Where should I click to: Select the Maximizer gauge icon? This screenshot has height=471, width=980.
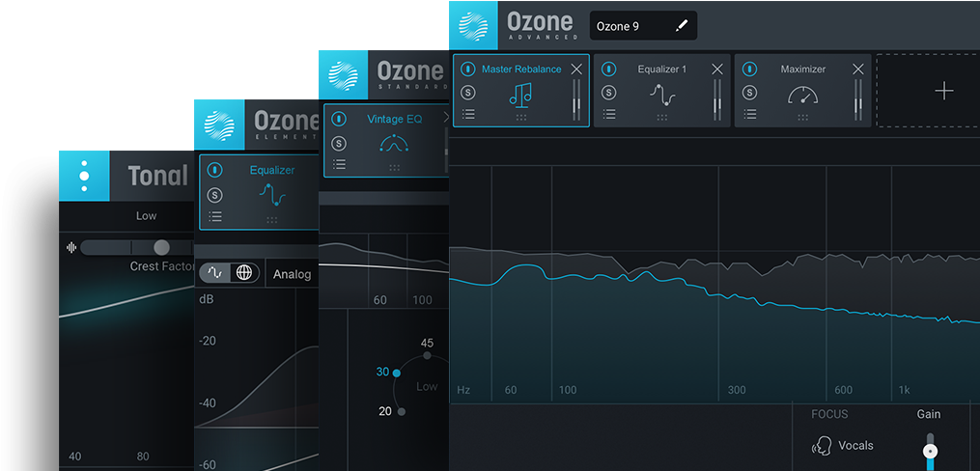click(x=802, y=95)
